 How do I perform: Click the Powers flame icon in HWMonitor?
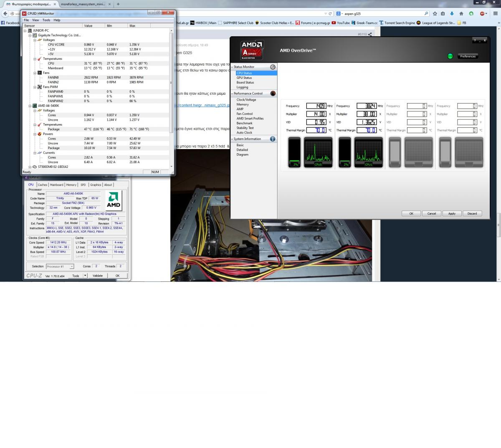(40, 134)
